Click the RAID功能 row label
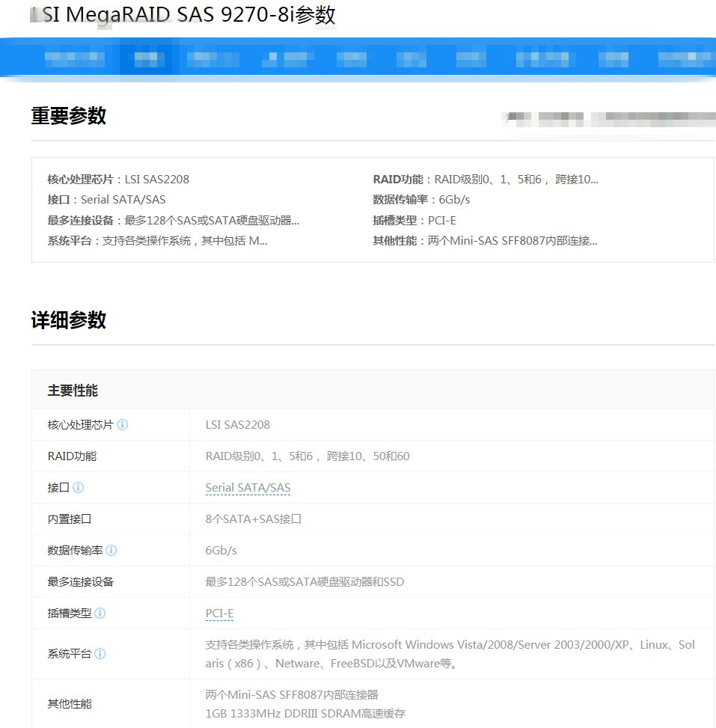This screenshot has width=716, height=728. (x=72, y=456)
